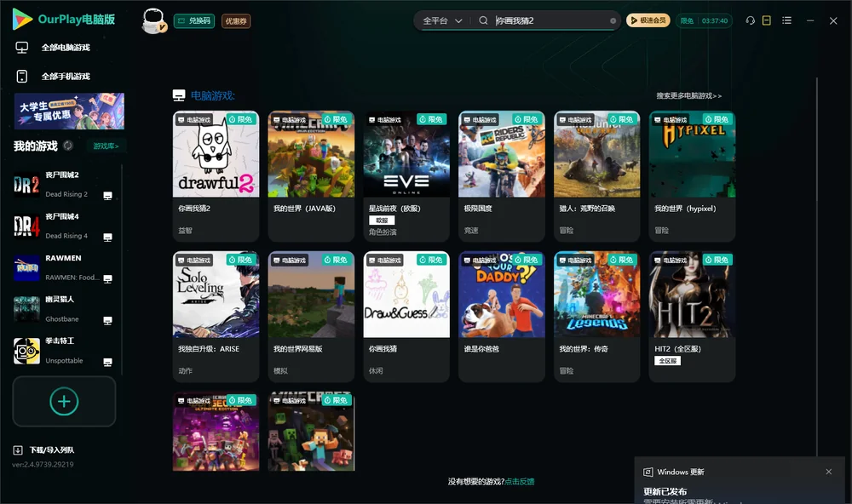Open 丧尸围城2 Dead Rising 2 entry
Image resolution: width=852 pixels, height=504 pixels.
(64, 185)
